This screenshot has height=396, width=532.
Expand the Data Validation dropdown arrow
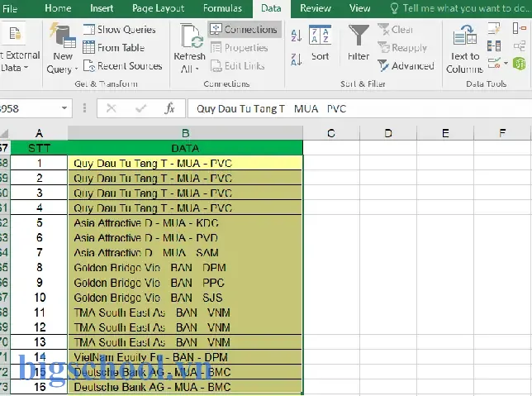[506, 63]
